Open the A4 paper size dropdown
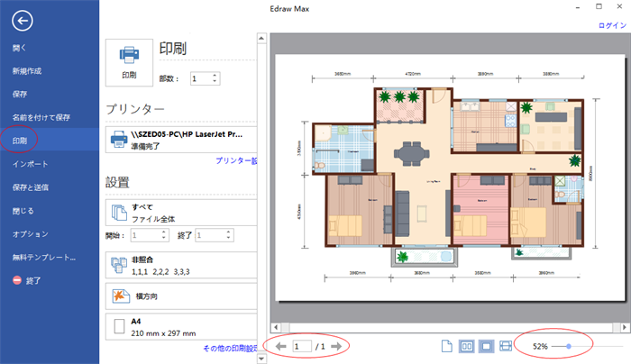The height and width of the screenshot is (364, 631). coord(181,327)
